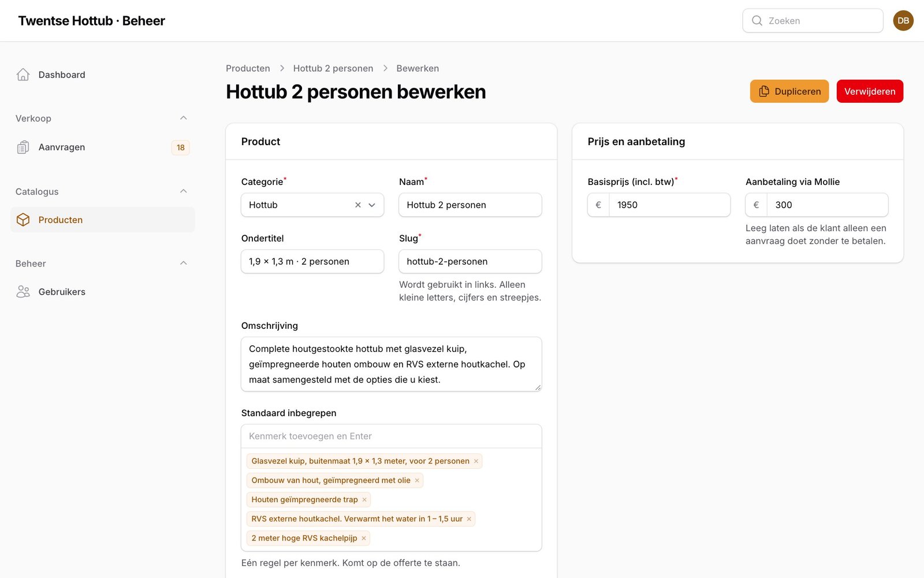Click the Omschrijving resize handle corner
The height and width of the screenshot is (578, 924).
tap(538, 387)
